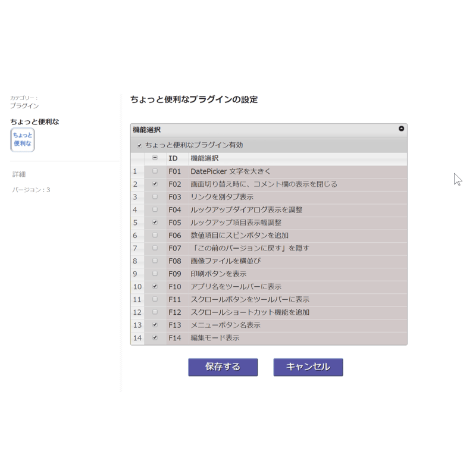
Task: Click the 保存する button
Action: 223,367
